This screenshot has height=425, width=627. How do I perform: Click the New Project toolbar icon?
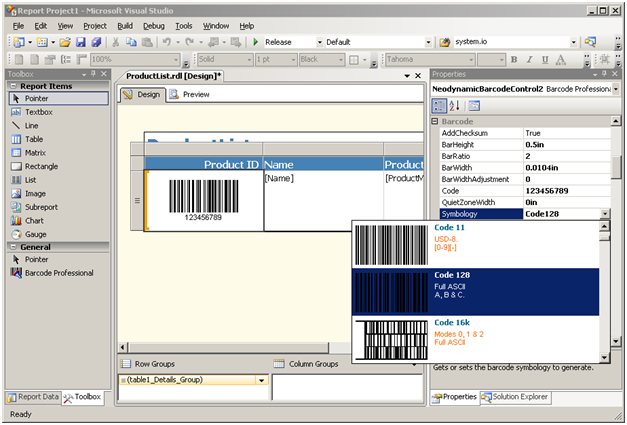(19, 42)
